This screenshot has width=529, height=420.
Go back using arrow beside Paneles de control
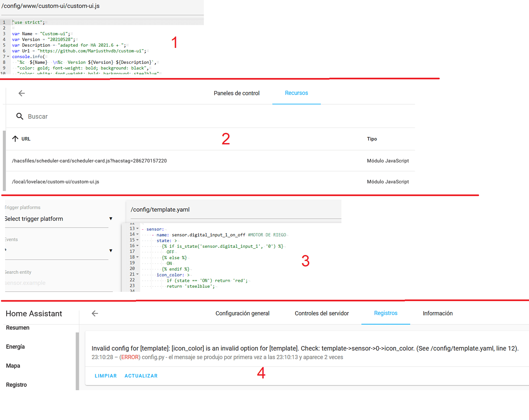(x=21, y=93)
